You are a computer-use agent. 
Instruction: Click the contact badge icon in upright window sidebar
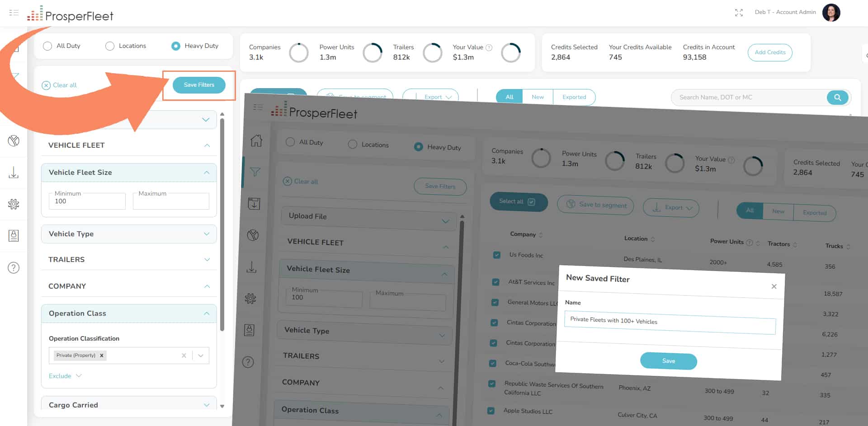14,235
